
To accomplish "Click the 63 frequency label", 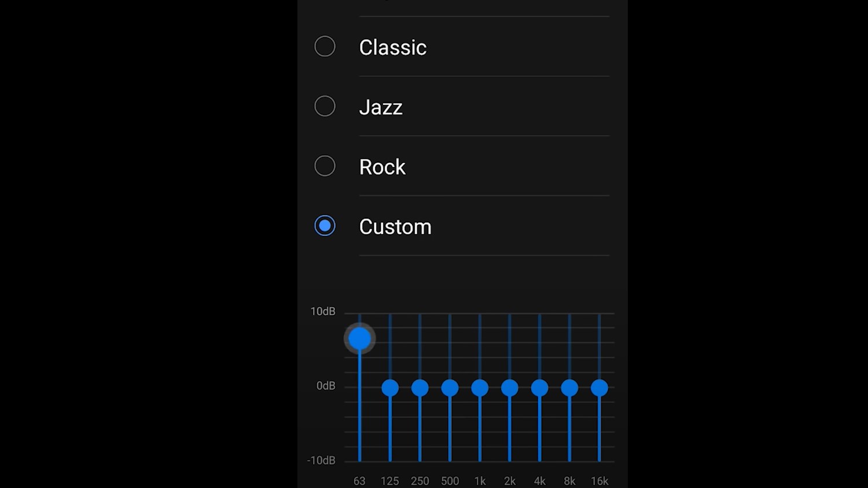I will click(359, 481).
